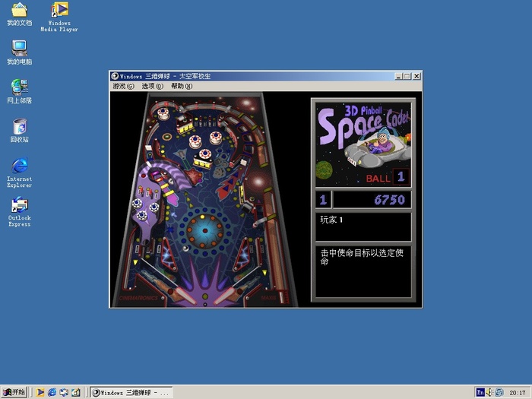Click the 6750 score display
Image resolution: width=532 pixels, height=399 pixels.
[372, 200]
